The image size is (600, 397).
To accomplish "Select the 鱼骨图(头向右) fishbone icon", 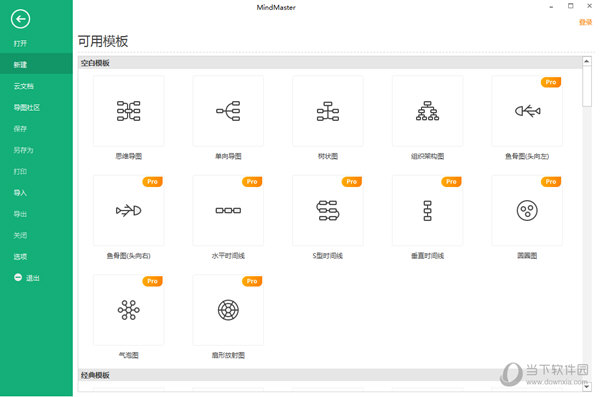I will click(x=129, y=210).
